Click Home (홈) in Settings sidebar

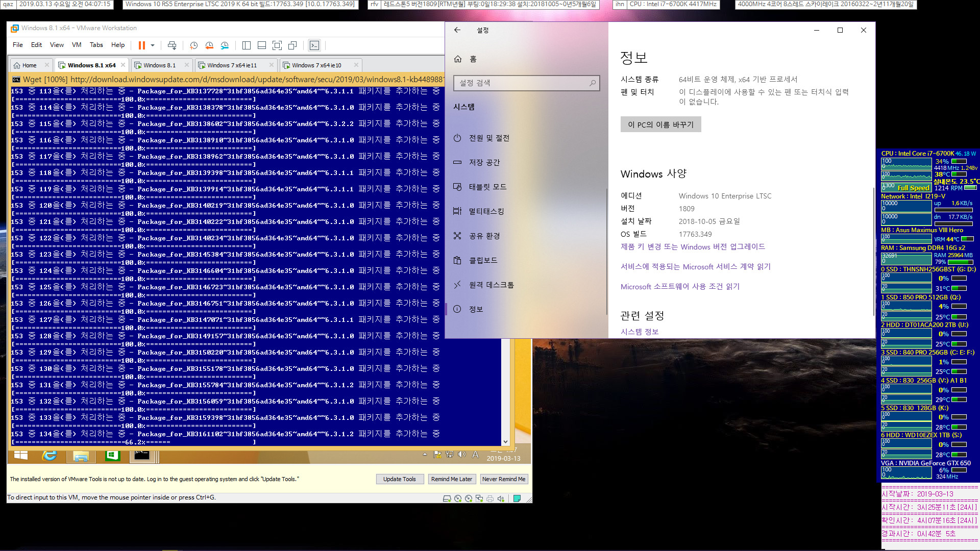pos(526,59)
